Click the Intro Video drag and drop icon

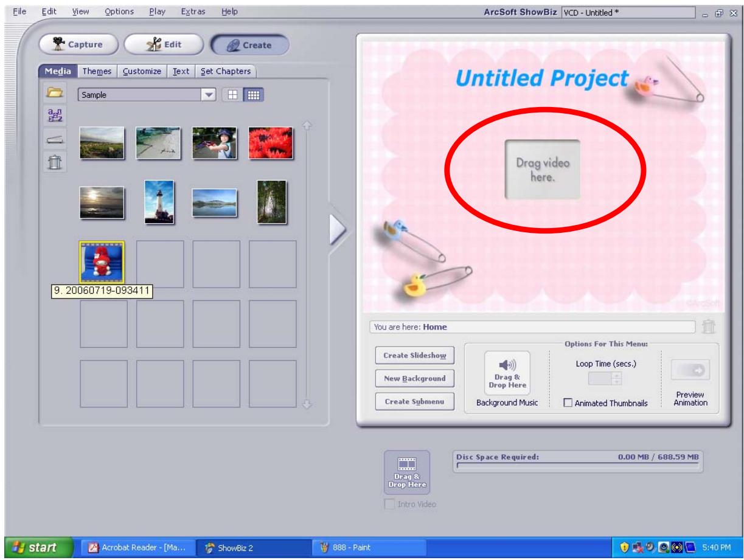[406, 472]
